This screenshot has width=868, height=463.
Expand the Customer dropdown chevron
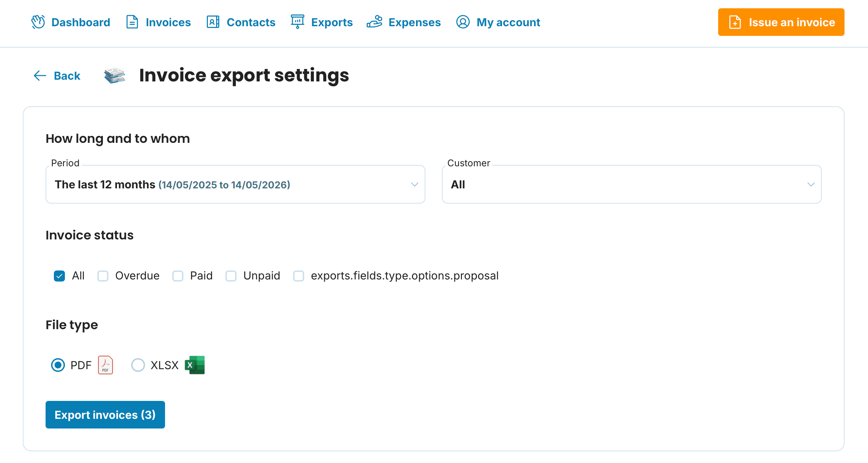click(x=811, y=185)
